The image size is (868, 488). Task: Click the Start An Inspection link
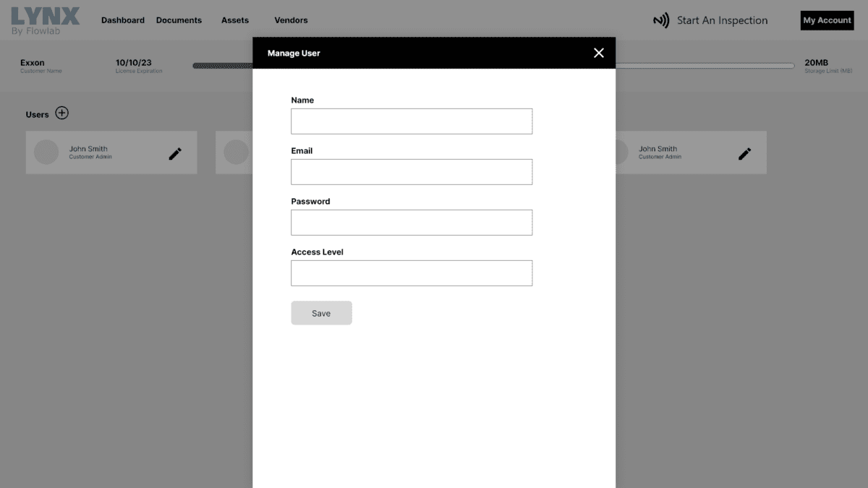[722, 20]
